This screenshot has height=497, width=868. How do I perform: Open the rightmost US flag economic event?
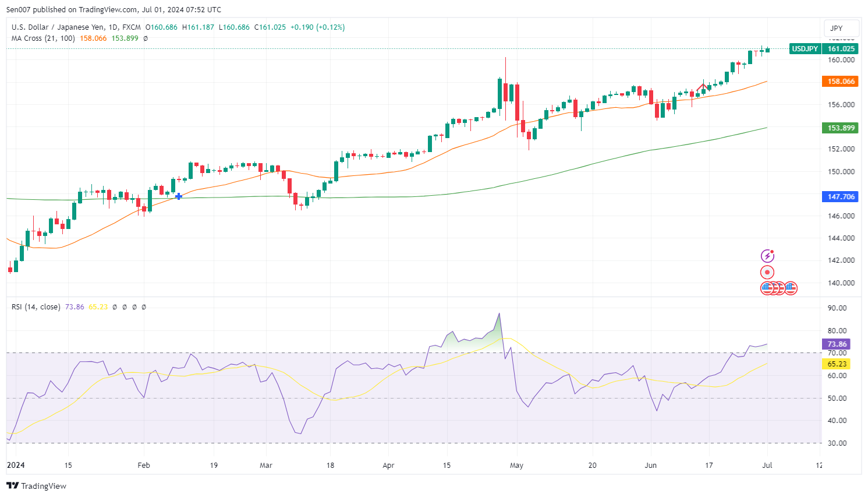(x=790, y=288)
